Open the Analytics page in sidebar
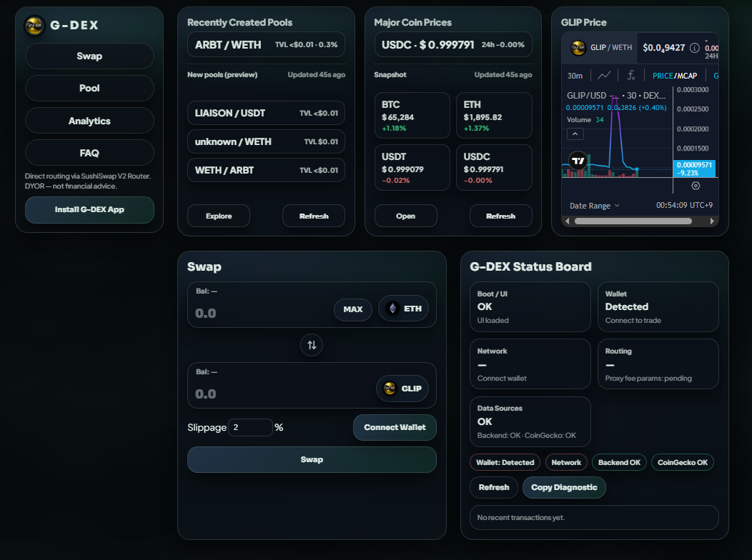This screenshot has width=752, height=560. [x=89, y=121]
